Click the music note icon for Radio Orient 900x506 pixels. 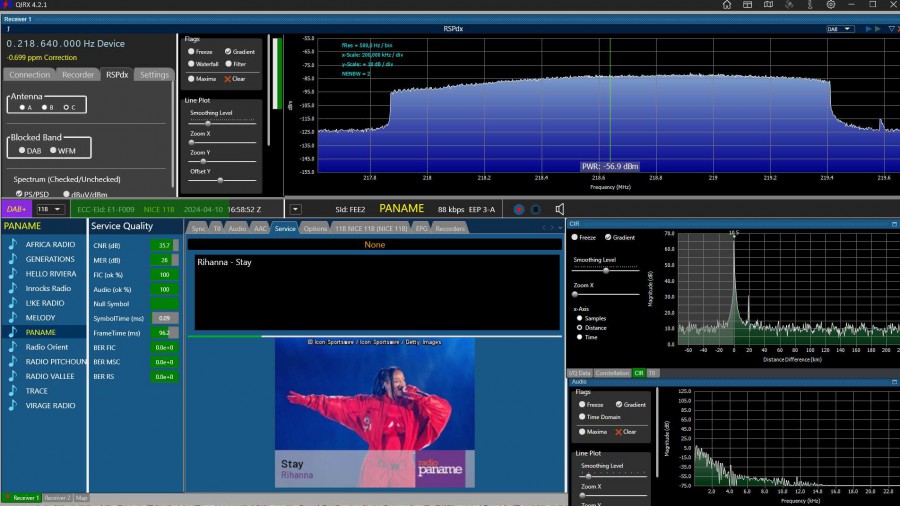tap(13, 347)
